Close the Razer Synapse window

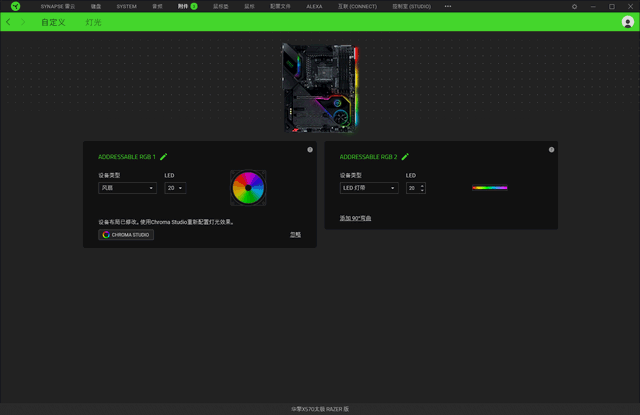click(630, 7)
